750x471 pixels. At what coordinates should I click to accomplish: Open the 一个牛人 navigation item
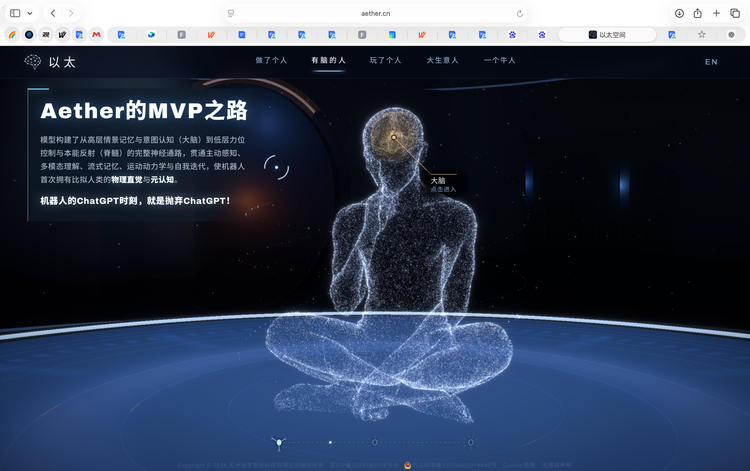click(499, 60)
